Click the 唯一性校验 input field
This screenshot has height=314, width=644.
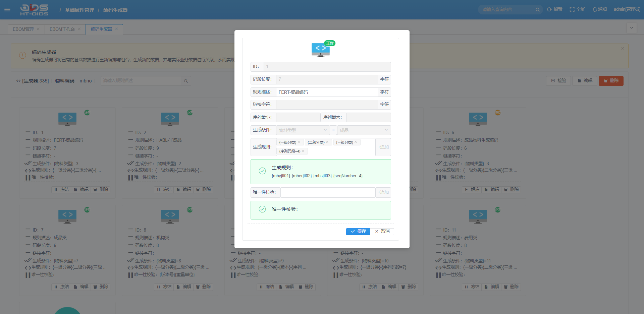328,192
